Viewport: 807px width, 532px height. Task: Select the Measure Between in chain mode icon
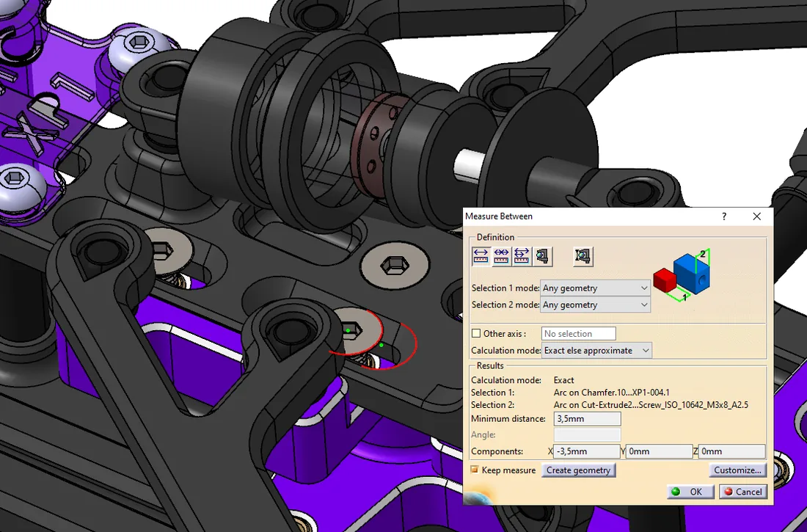pos(501,256)
